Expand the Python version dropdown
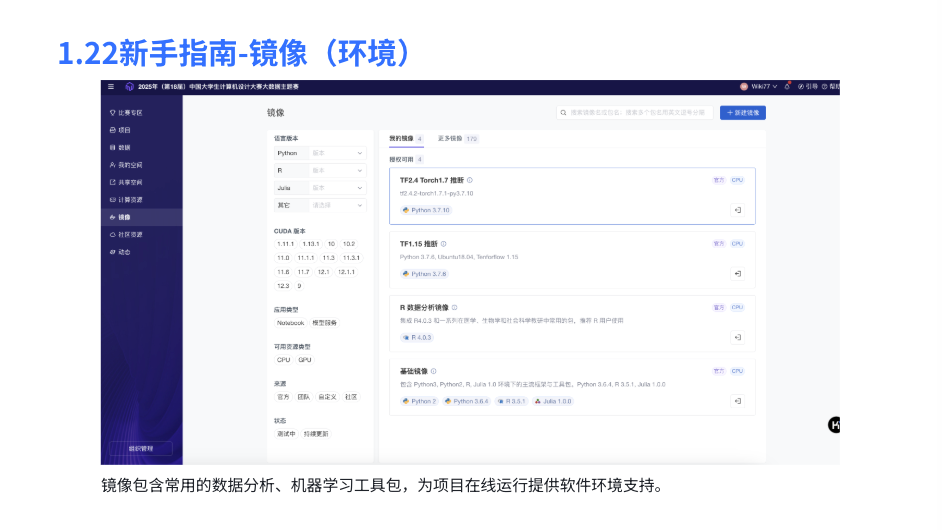Screen dimensions: 942x530 338,153
